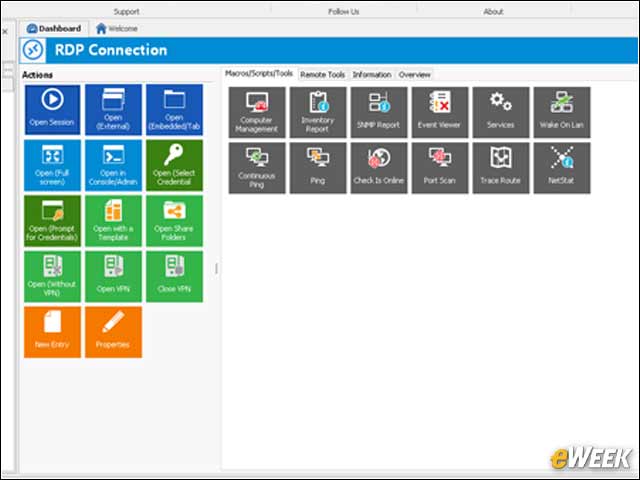The width and height of the screenshot is (640, 480).
Task: Launch Open (External) action tile
Action: pyautogui.click(x=113, y=109)
